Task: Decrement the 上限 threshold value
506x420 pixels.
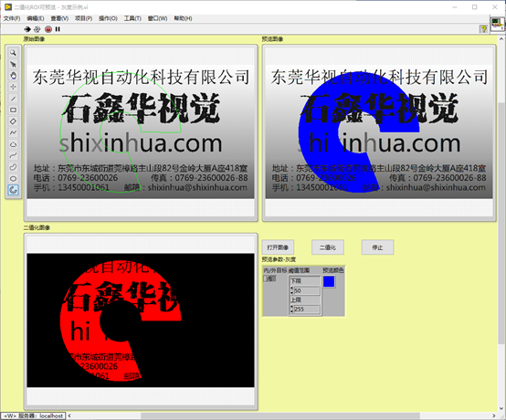Action: (x=291, y=311)
